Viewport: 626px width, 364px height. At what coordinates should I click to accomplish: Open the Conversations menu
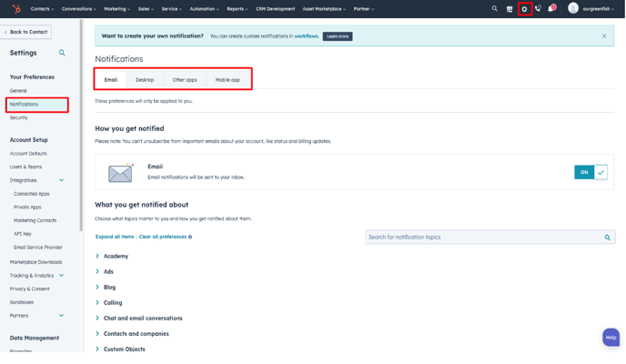78,9
